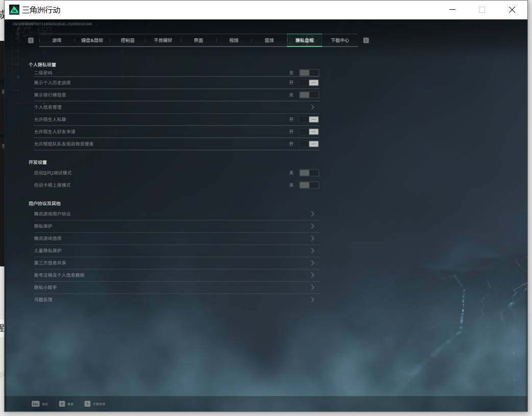Click the next-tab key icon right of 下载中心
This screenshot has height=416, width=532.
pyautogui.click(x=366, y=40)
